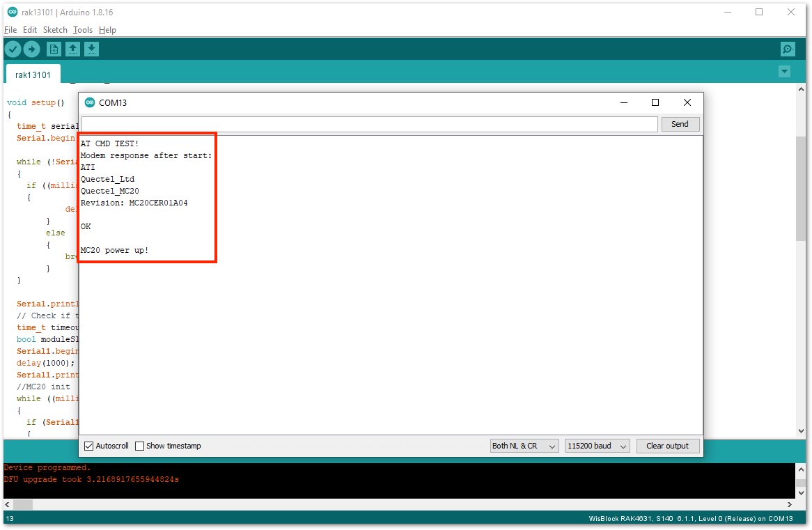
Task: Click editor scrollbar up arrow
Action: click(x=801, y=89)
